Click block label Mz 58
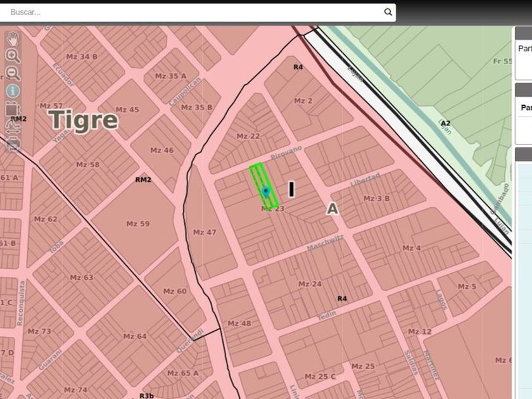Screen dimensions: 532x399 pos(88,165)
